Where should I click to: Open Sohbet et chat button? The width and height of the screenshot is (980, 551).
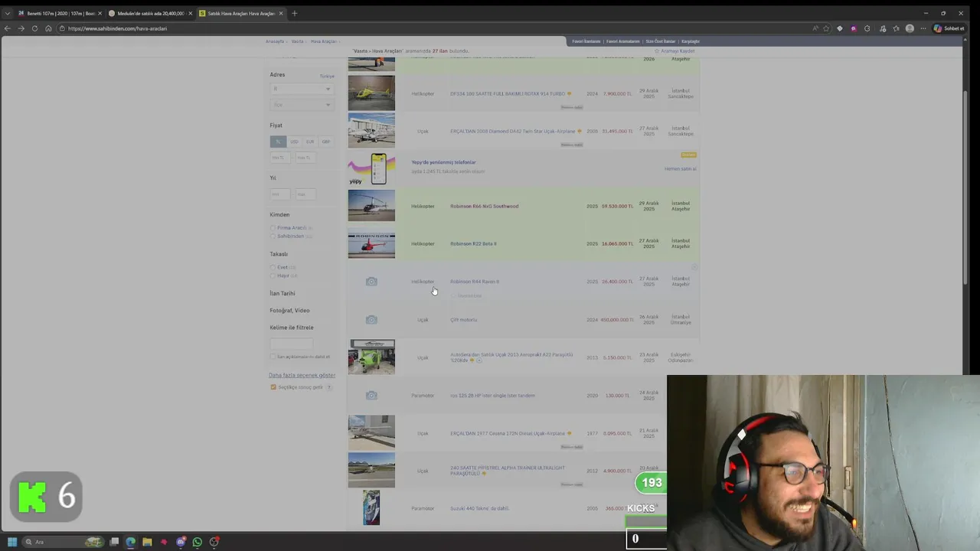(949, 28)
